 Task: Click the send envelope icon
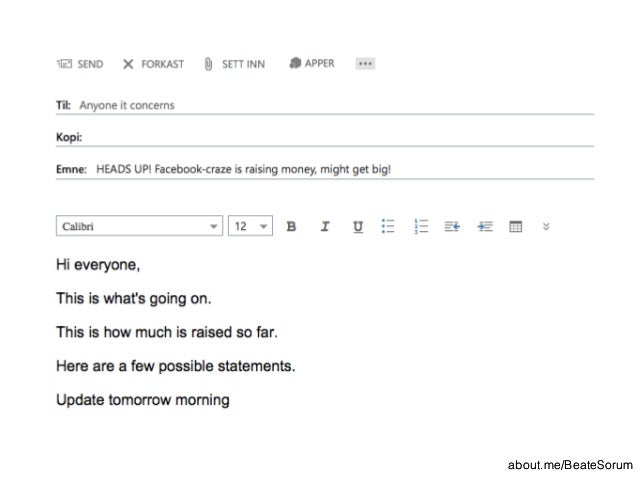tap(64, 63)
